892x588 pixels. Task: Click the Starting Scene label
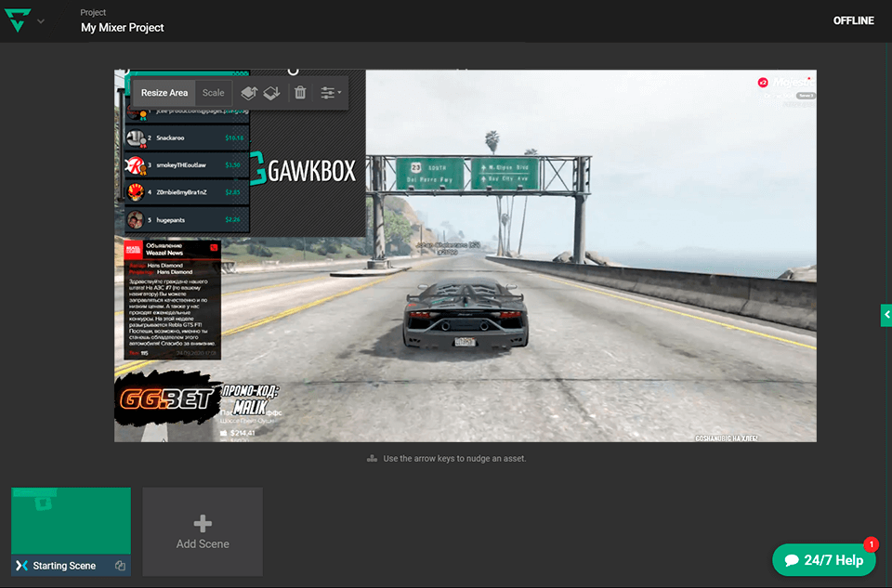point(64,566)
